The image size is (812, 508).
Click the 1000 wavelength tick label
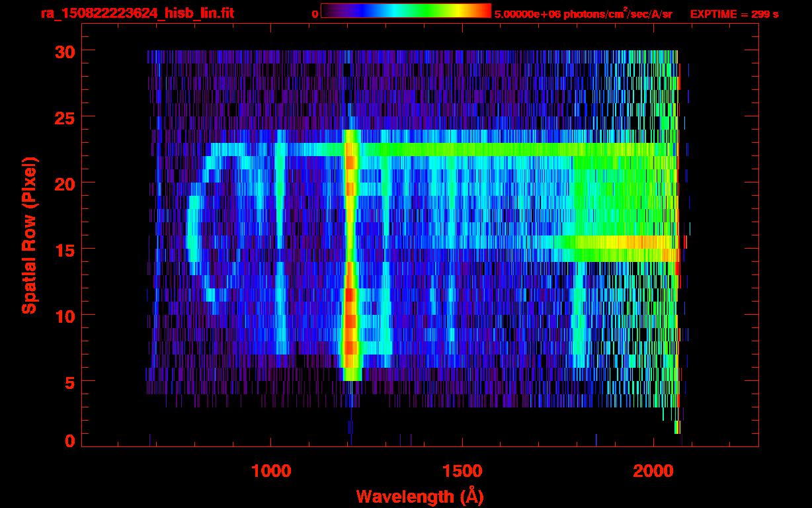[x=271, y=471]
